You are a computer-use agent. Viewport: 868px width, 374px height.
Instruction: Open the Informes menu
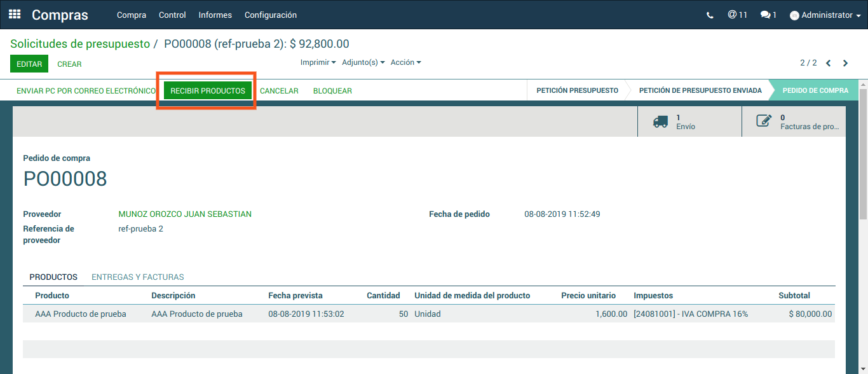coord(215,15)
